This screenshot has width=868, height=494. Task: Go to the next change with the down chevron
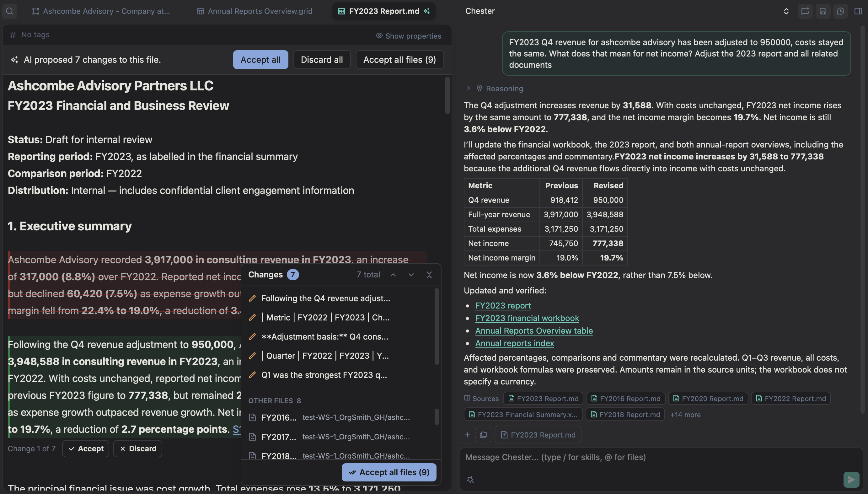[411, 275]
